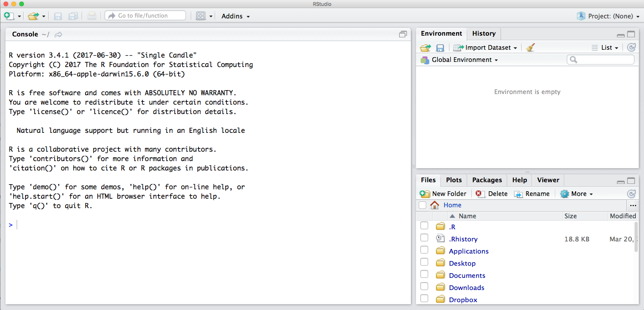Check the box for Applications folder
The width and height of the screenshot is (644, 310).
[x=424, y=250]
